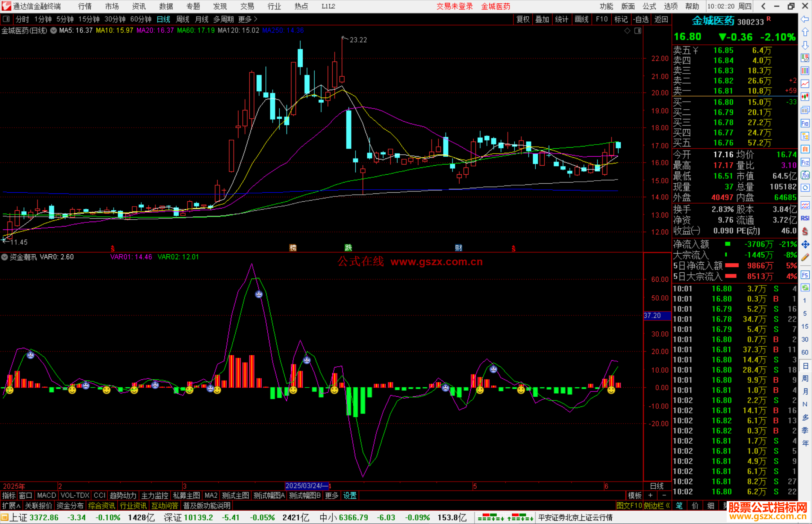The image size is (812, 524).
Task: Select the pencil drawing tool icon
Action: 805,257
